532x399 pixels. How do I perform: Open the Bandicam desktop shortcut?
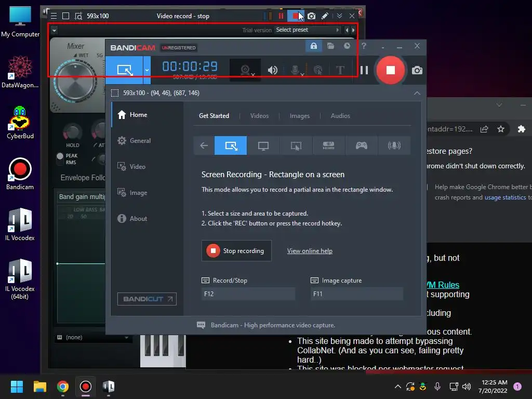[x=20, y=174]
